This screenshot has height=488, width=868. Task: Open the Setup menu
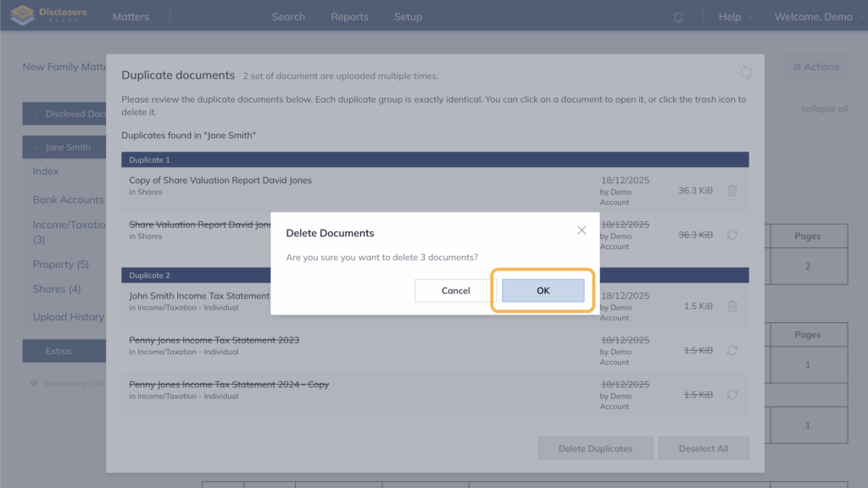click(408, 17)
